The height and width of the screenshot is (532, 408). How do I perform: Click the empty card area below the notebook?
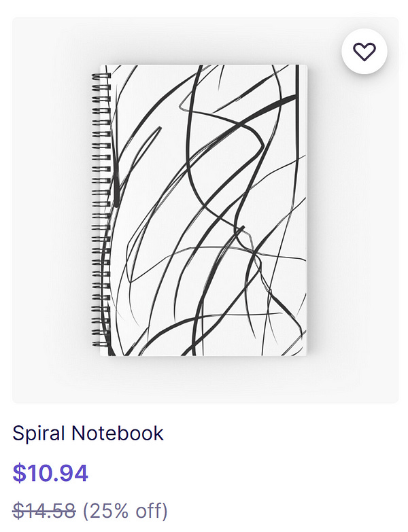pos(204,380)
